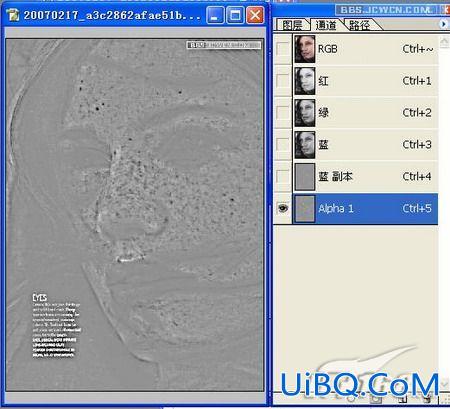450x409 pixels.
Task: Open the channels panel flyout menu arrow
Action: [443, 24]
